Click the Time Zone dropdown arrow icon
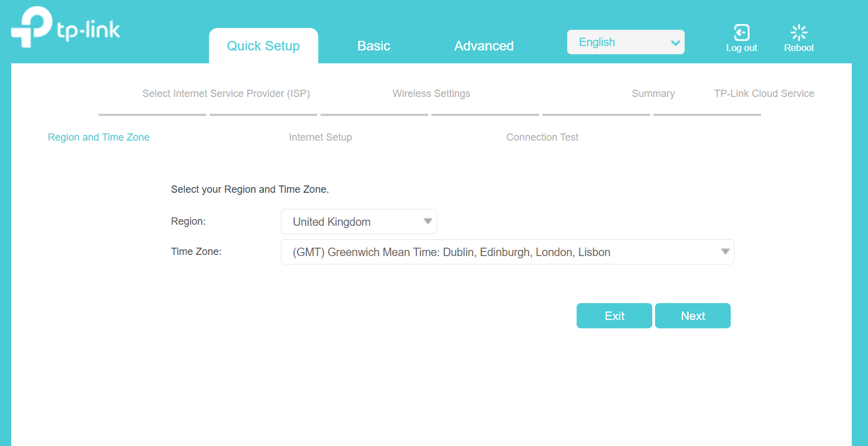 click(725, 252)
